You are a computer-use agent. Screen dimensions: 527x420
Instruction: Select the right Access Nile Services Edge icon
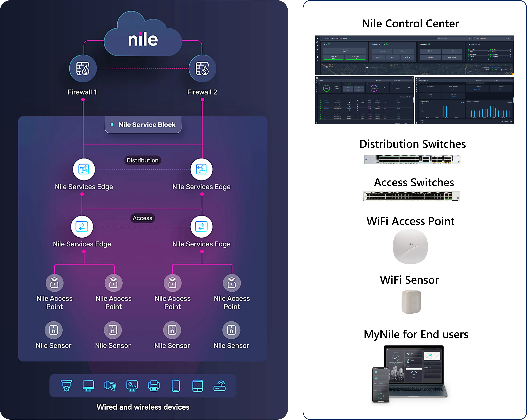click(201, 226)
